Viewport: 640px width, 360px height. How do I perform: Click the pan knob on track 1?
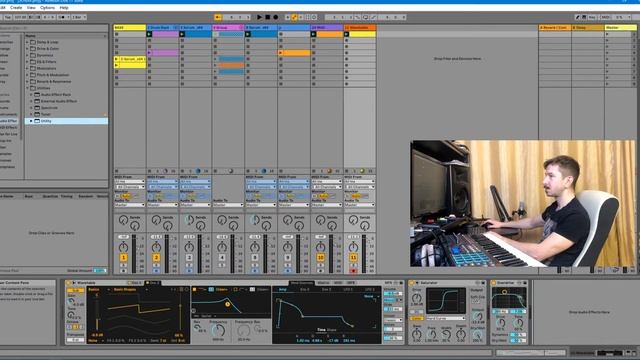click(x=123, y=247)
